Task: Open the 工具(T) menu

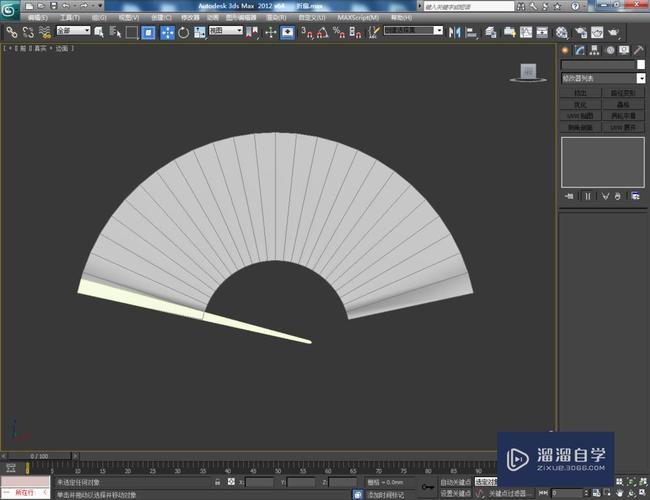Action: tap(69, 17)
